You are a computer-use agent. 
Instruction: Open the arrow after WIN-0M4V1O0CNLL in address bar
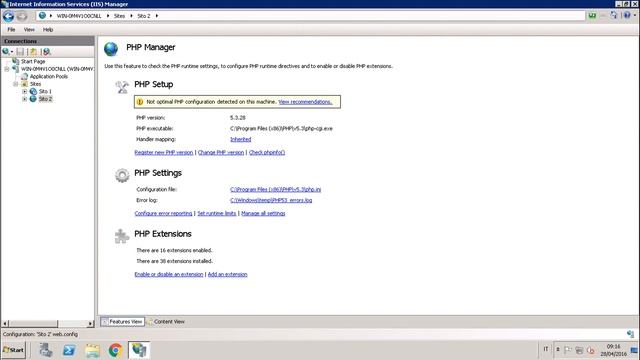click(x=108, y=16)
